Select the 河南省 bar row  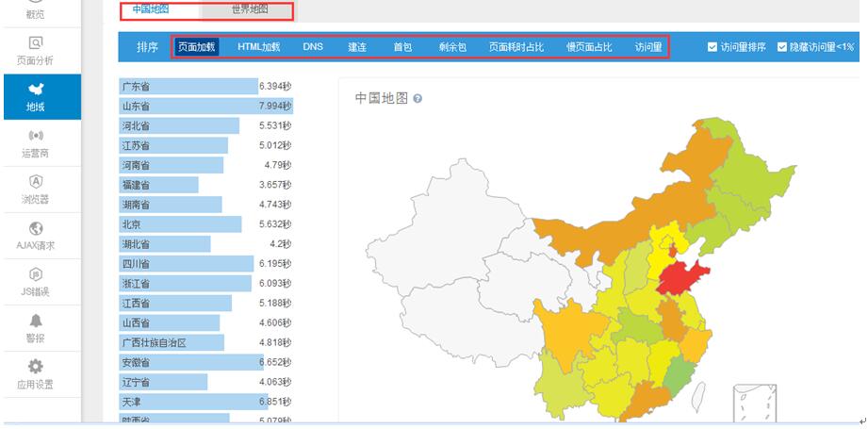tap(206, 165)
